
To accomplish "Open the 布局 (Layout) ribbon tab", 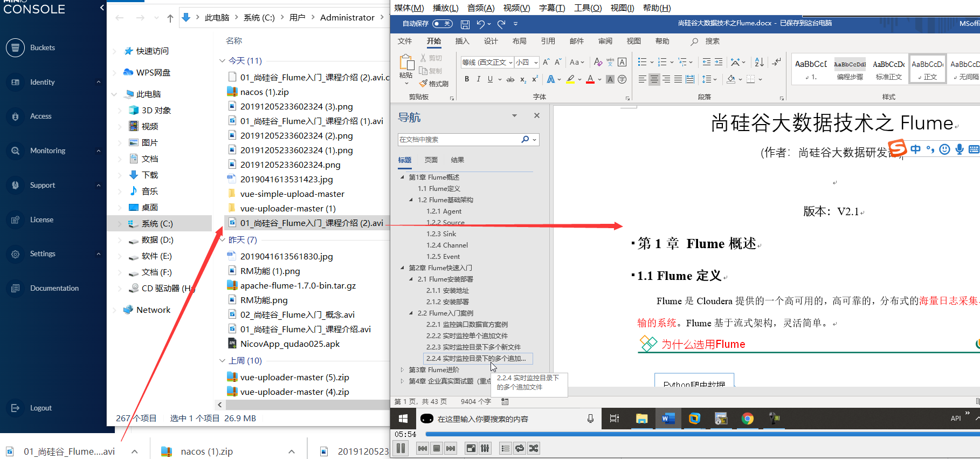I will point(519,41).
